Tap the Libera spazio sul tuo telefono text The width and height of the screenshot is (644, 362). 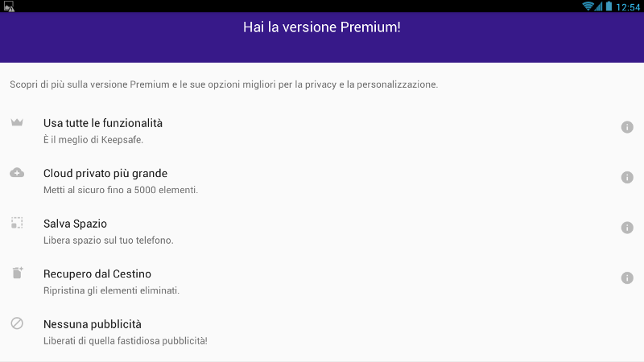coord(109,240)
